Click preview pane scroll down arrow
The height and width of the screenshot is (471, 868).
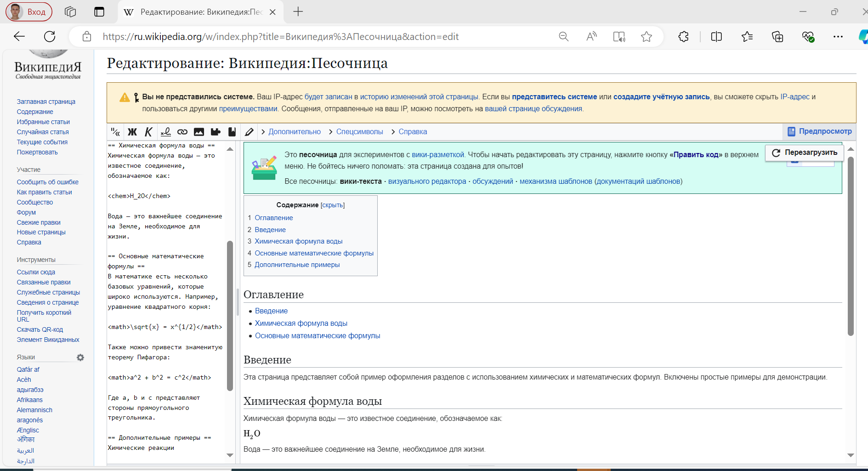[851, 455]
